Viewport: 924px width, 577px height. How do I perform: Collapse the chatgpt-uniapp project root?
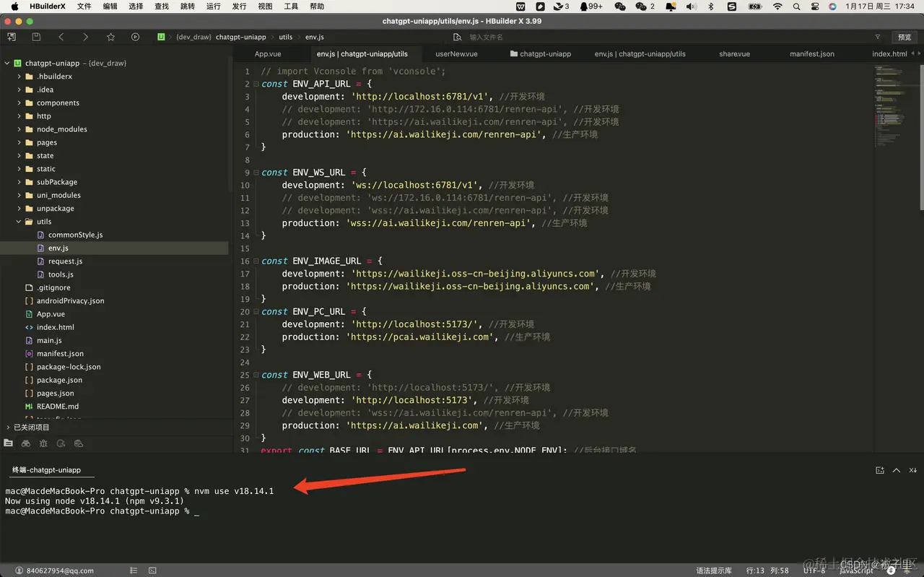click(7, 63)
